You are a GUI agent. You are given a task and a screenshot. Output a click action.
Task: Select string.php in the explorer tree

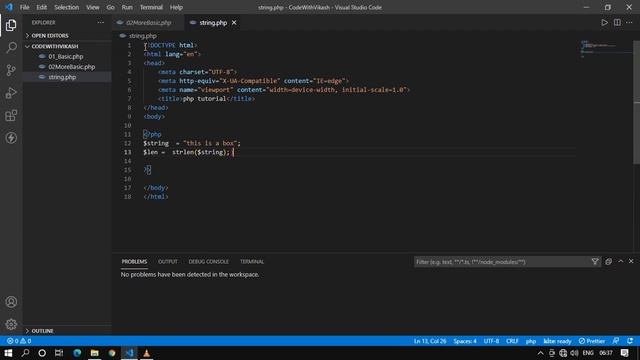click(62, 77)
